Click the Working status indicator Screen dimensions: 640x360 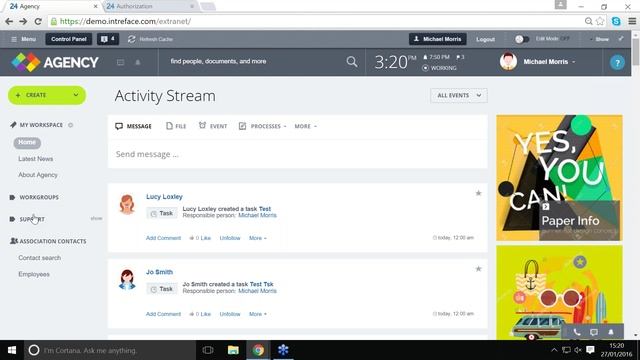(x=439, y=68)
